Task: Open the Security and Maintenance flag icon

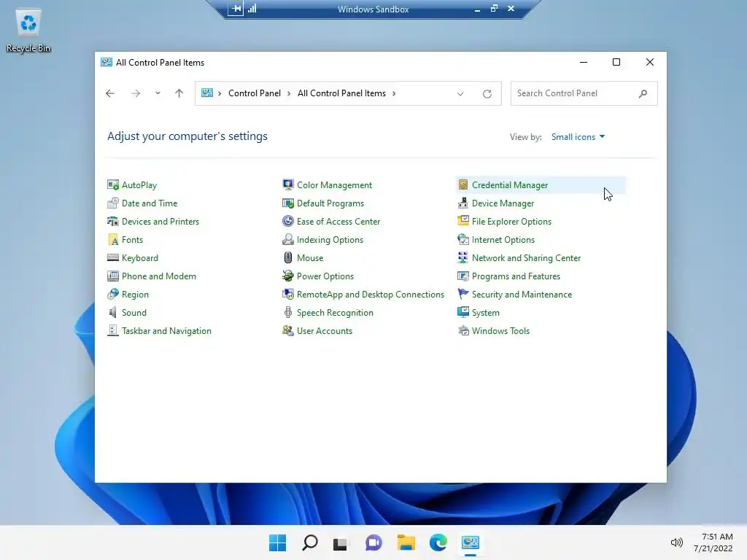Action: coord(463,295)
